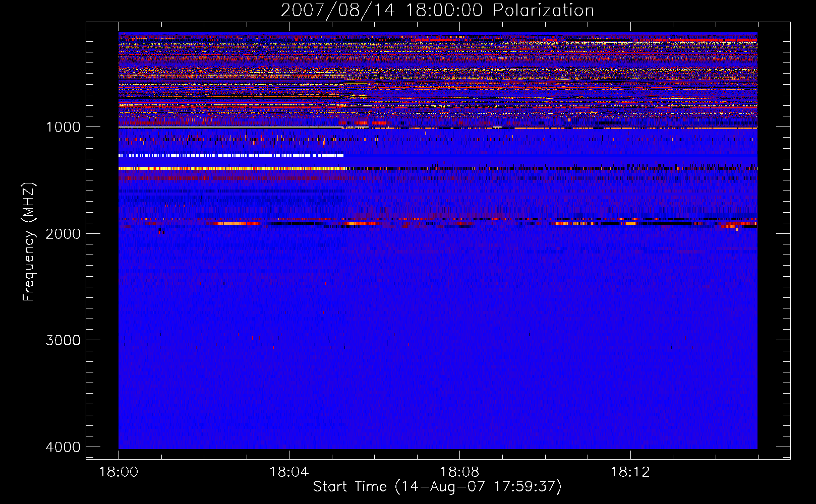Click the "18:04" time tick label

pos(289,472)
